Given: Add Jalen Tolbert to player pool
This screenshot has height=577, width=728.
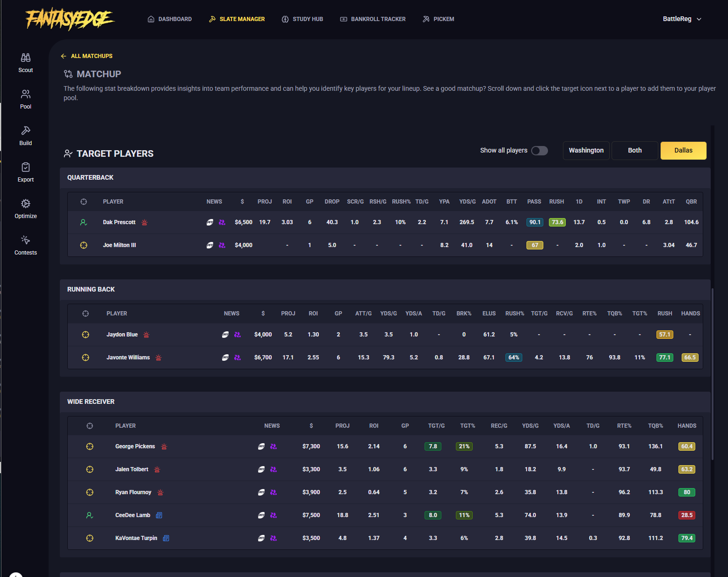Looking at the screenshot, I should [x=90, y=469].
